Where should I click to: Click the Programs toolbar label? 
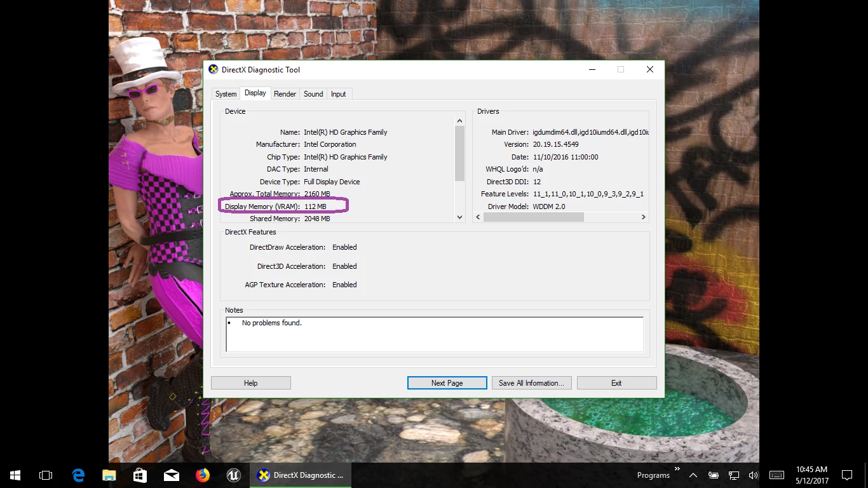(653, 475)
